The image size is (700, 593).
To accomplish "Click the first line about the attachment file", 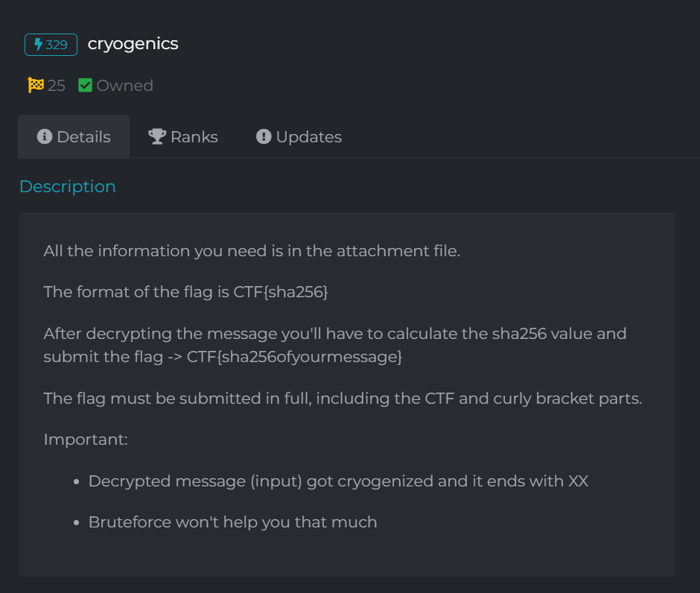I will 252,251.
